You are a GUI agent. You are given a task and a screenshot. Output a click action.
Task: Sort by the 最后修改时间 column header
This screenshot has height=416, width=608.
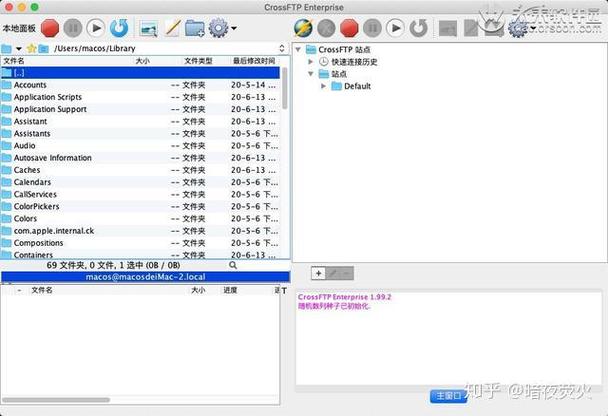click(x=254, y=61)
